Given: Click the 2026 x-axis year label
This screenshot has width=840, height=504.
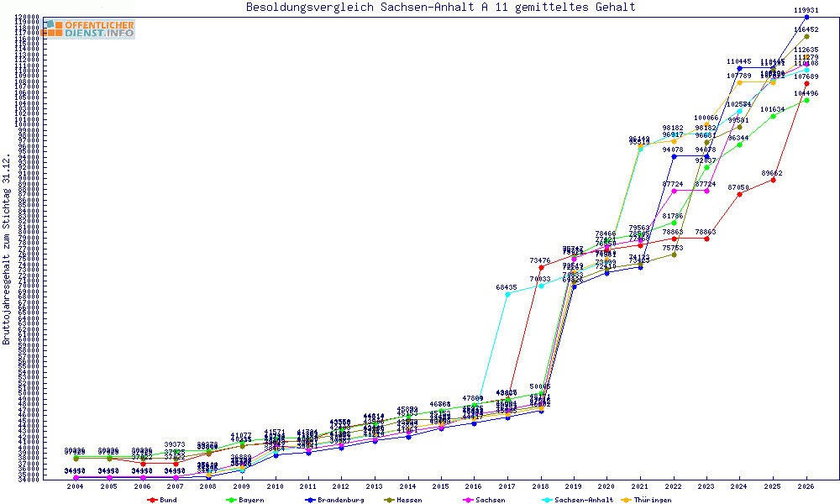Looking at the screenshot, I should [x=806, y=486].
